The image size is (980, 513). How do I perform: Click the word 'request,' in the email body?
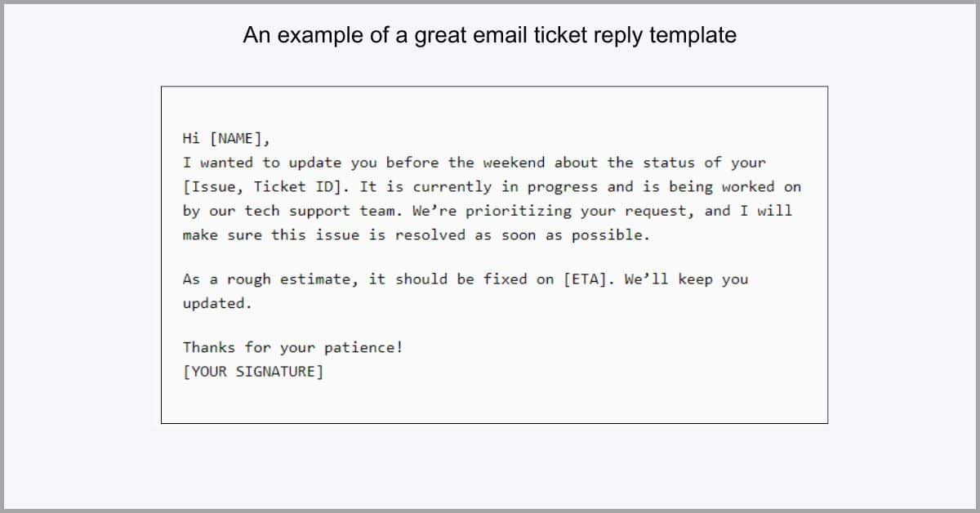pos(660,211)
